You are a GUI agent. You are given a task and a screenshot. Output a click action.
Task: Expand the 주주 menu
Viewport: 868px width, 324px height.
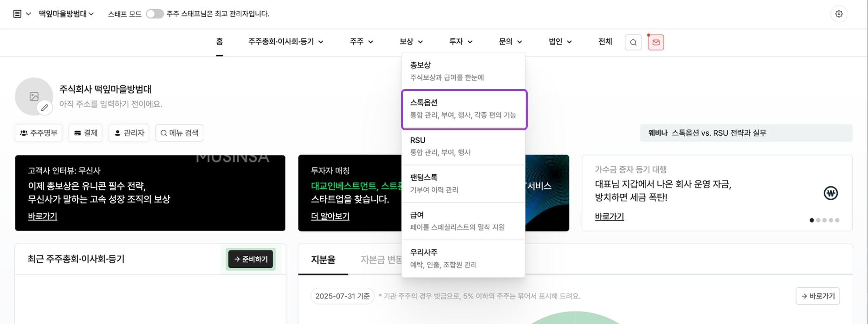361,42
